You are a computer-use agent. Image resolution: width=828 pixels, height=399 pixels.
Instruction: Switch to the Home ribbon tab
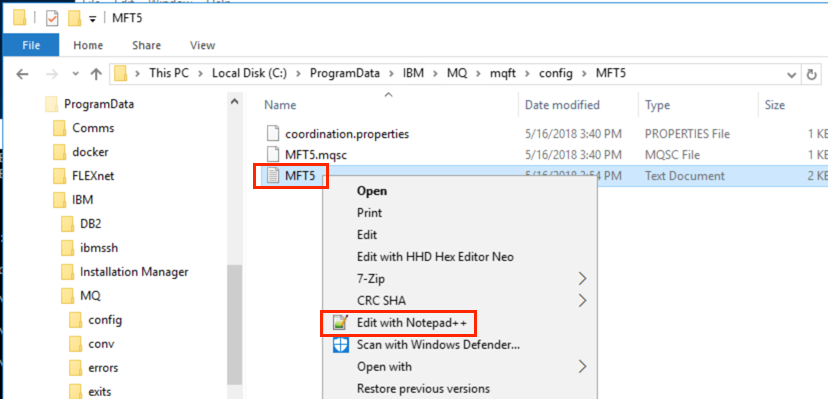(x=88, y=45)
